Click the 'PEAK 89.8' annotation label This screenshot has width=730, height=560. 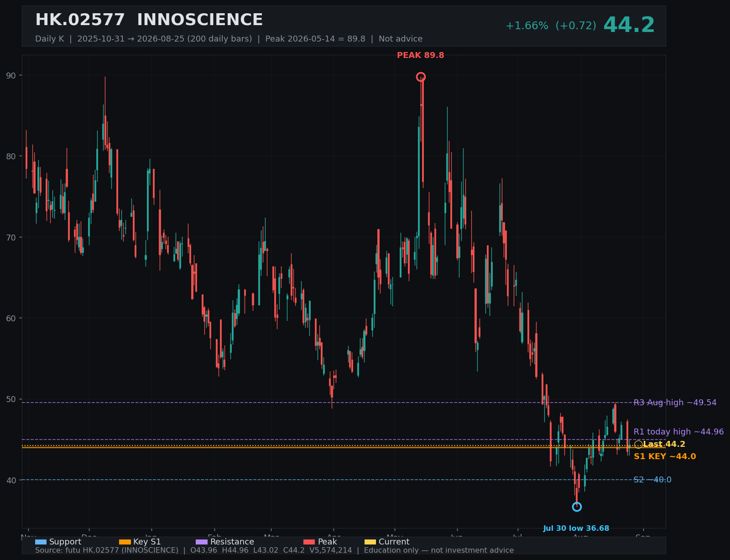(421, 55)
